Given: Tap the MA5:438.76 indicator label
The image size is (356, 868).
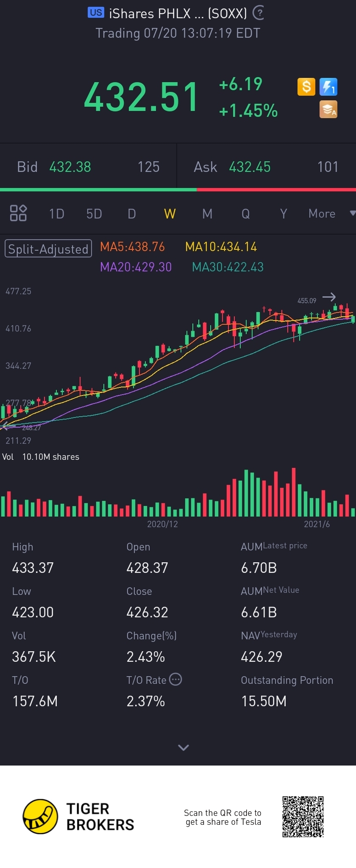Looking at the screenshot, I should click(132, 247).
